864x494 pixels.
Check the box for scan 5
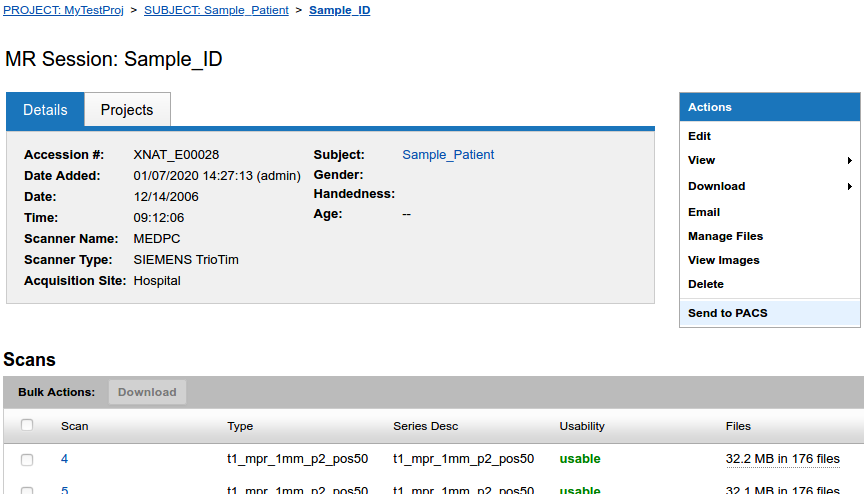pos(27,490)
